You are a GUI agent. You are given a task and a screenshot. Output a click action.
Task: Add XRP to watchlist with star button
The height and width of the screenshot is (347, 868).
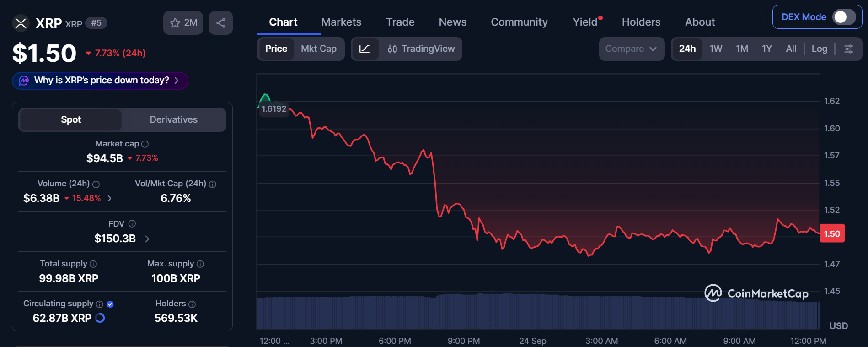[x=183, y=23]
